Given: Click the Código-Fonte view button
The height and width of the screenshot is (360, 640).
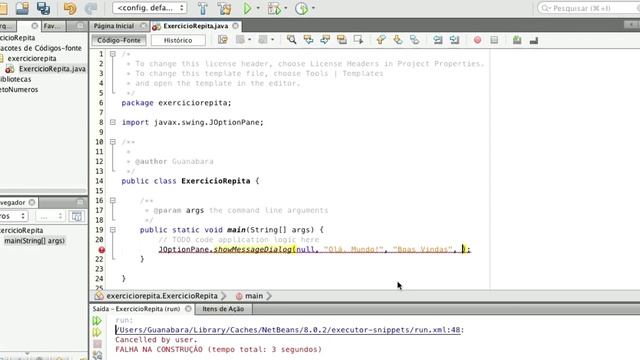Looking at the screenshot, I should click(x=119, y=40).
